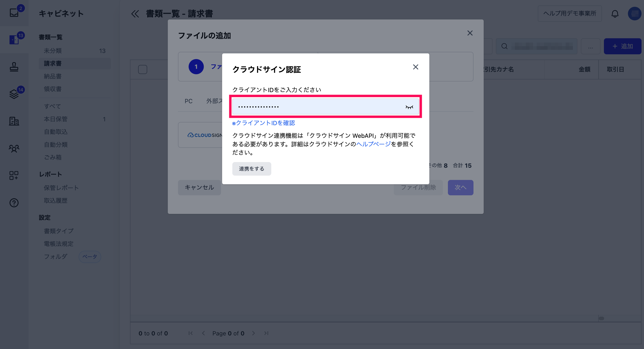Click the horizontal scrollbar thumb

(x=601, y=318)
